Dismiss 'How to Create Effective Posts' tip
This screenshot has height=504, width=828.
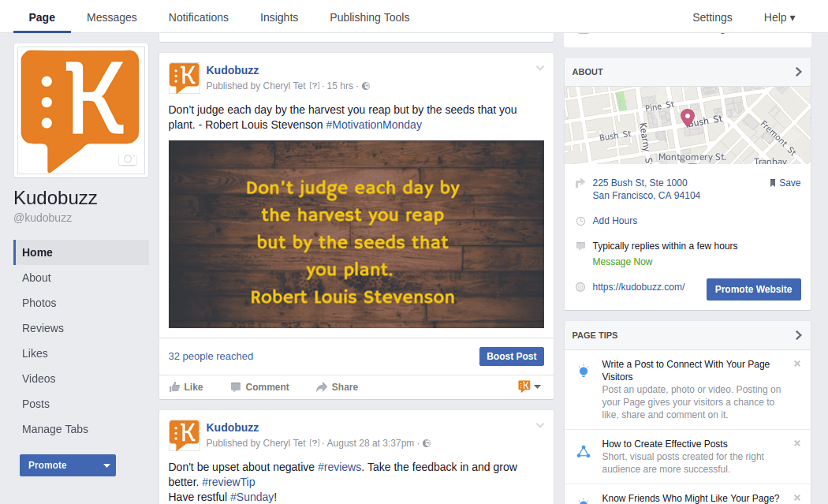(x=797, y=443)
